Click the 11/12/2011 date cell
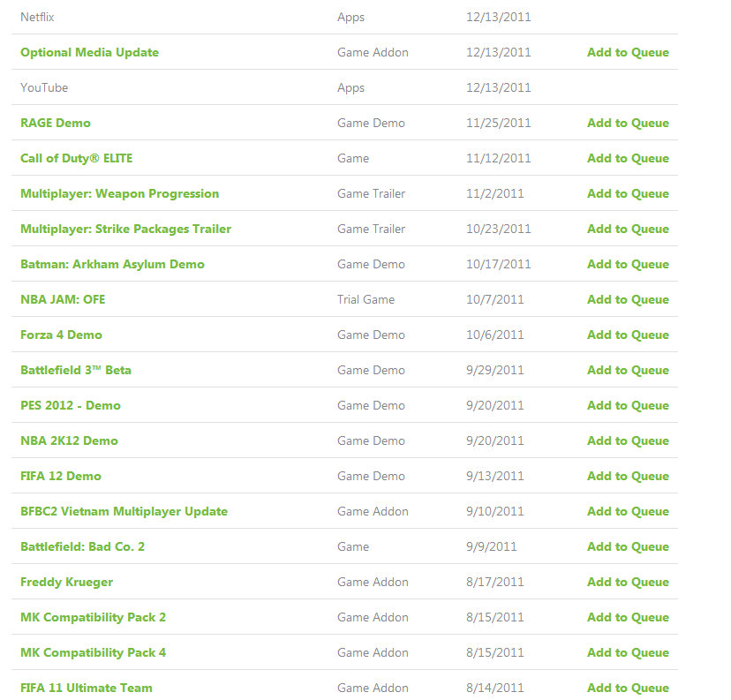 (x=498, y=159)
